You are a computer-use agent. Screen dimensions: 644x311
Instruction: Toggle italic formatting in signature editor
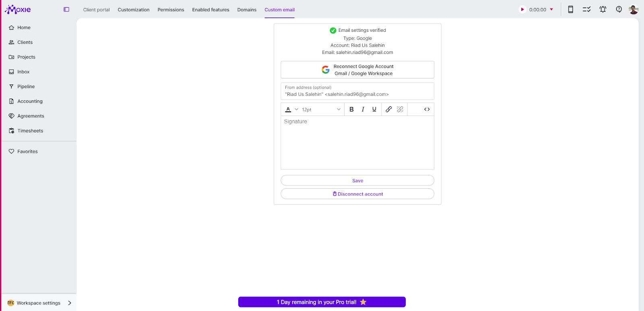click(363, 109)
